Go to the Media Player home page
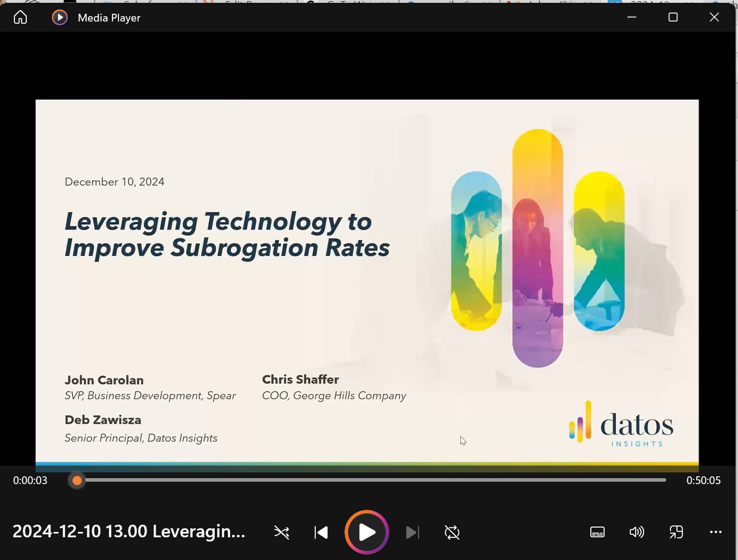738x560 pixels. [x=20, y=17]
